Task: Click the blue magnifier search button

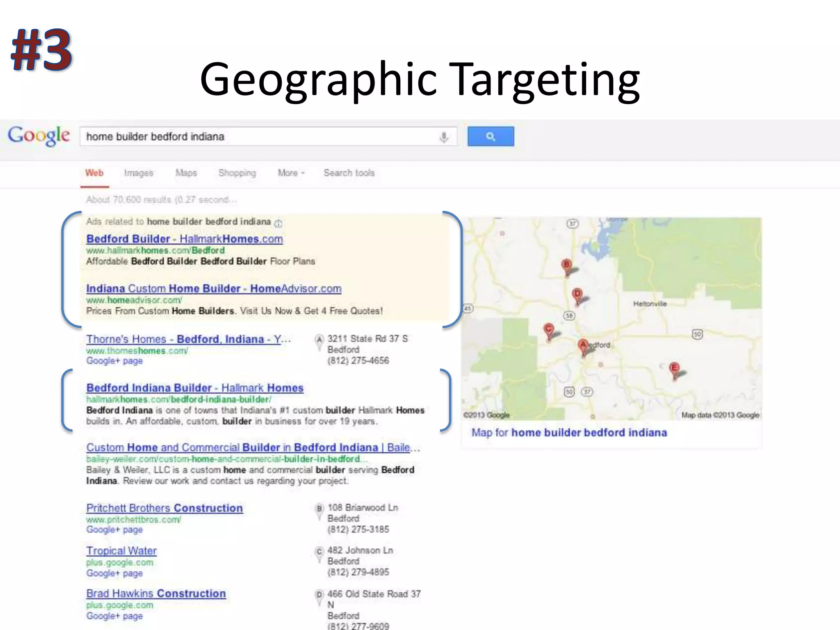Action: coord(491,137)
